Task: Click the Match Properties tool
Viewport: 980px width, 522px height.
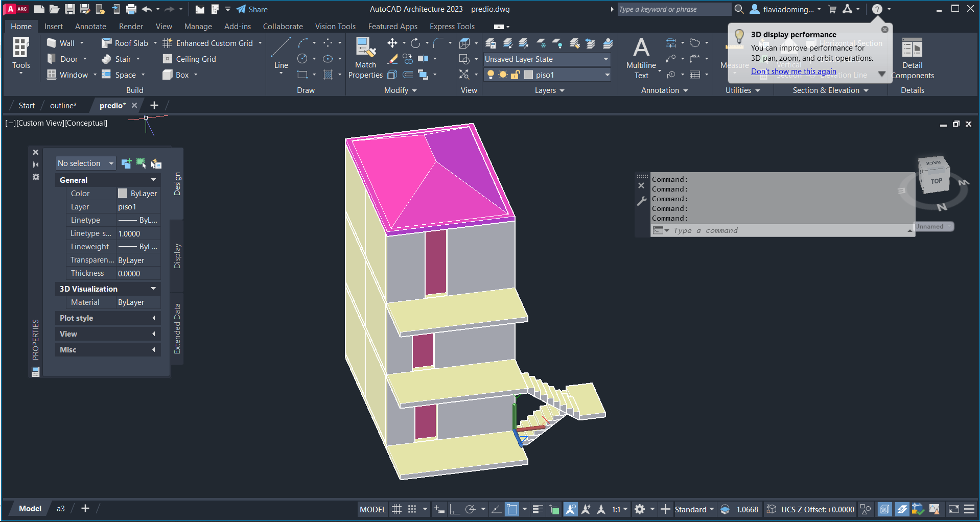Action: pos(365,58)
